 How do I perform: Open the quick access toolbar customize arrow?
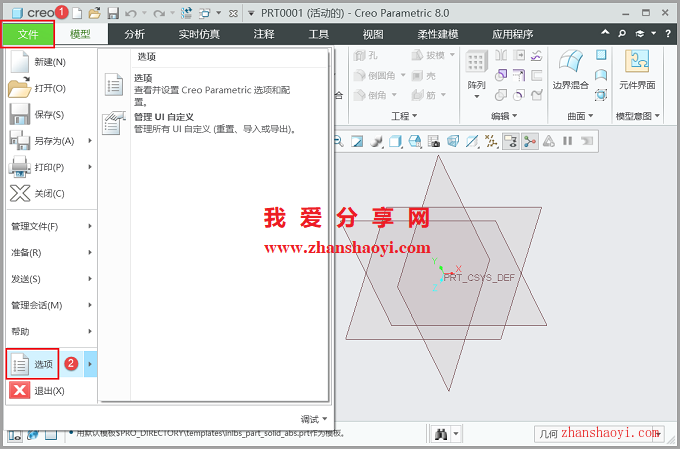251,13
